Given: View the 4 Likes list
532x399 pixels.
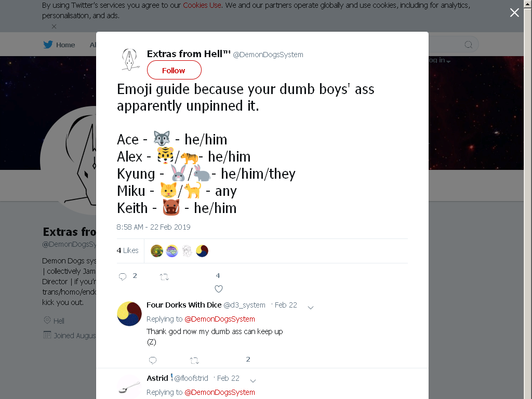Looking at the screenshot, I should 128,250.
